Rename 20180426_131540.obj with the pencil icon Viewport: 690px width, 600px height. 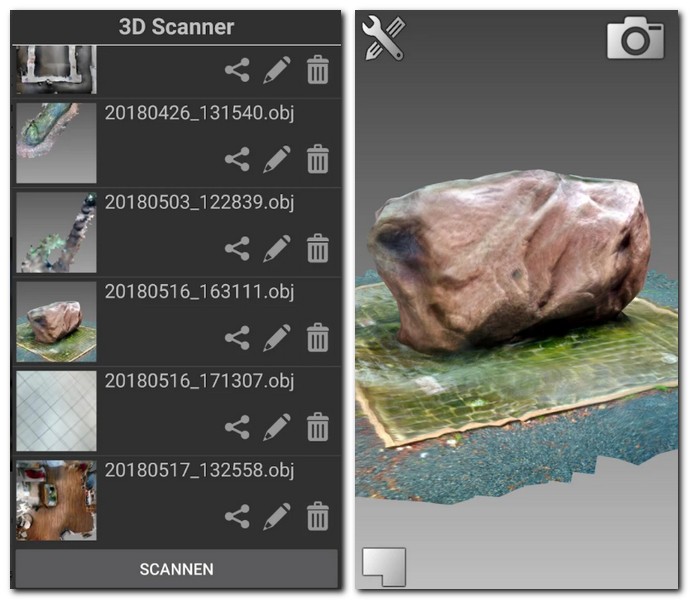click(277, 159)
